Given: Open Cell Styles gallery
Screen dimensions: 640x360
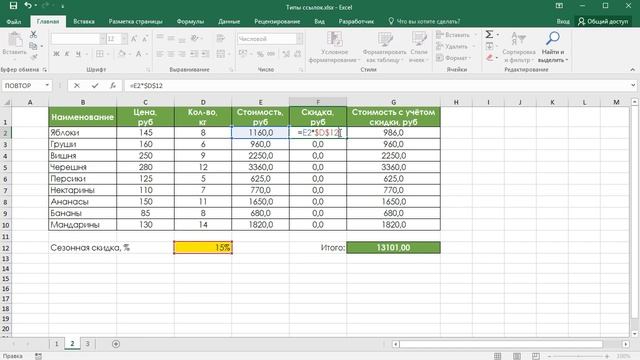Looking at the screenshot, I should tap(419, 47).
